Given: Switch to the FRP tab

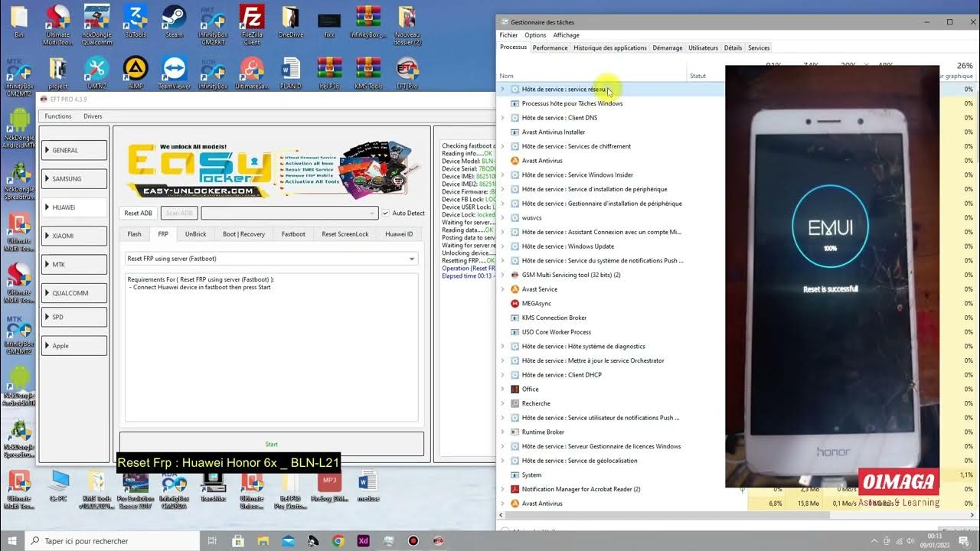Looking at the screenshot, I should click(163, 234).
